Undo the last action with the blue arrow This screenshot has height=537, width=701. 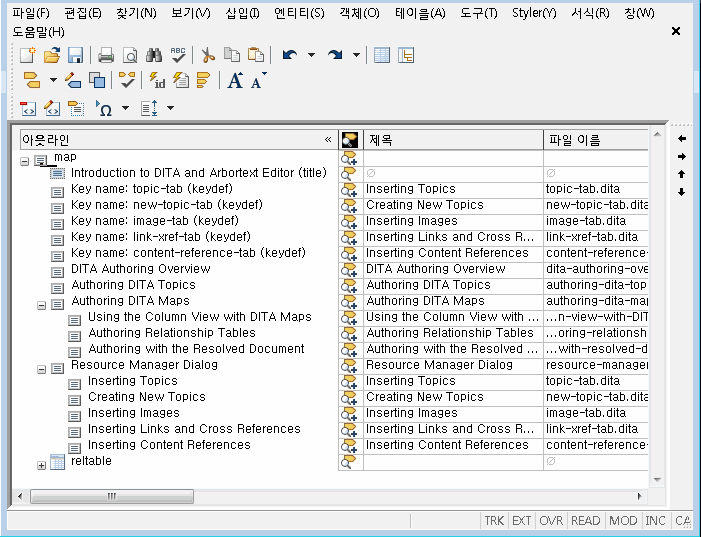(x=290, y=55)
